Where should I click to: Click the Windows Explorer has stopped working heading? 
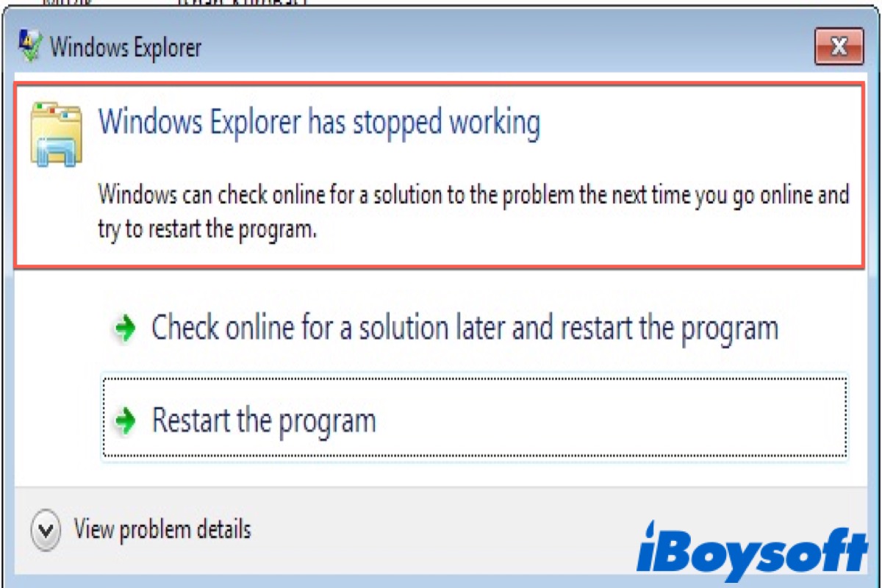[x=319, y=123]
